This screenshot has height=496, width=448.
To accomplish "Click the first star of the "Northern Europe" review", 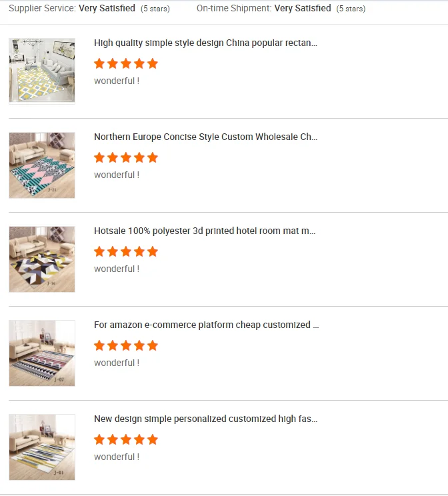I will (99, 158).
